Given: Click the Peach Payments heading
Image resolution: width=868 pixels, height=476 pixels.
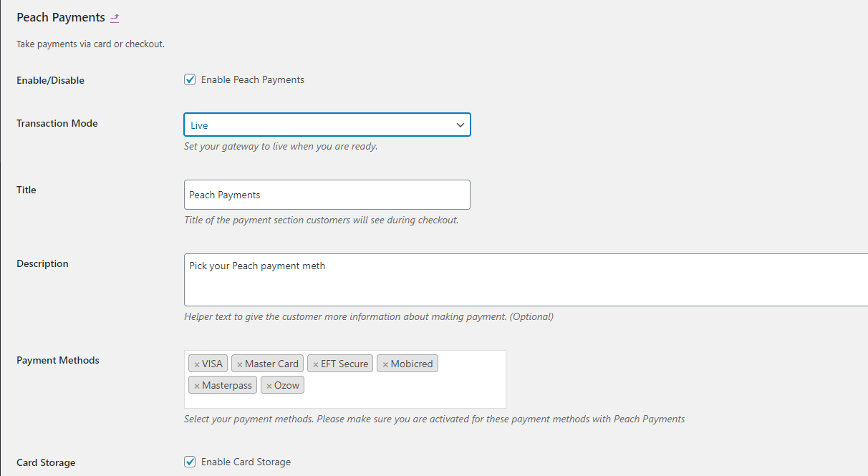Looking at the screenshot, I should (x=61, y=17).
